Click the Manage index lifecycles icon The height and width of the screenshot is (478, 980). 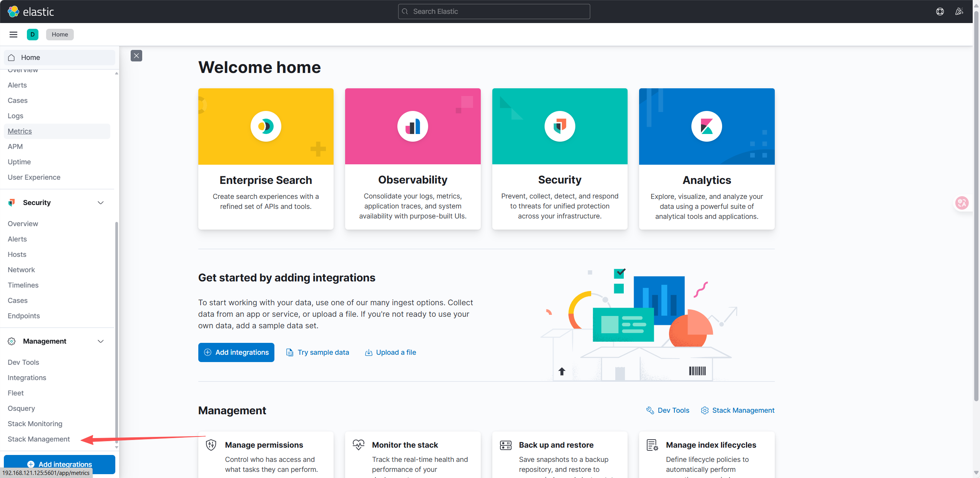(x=653, y=445)
